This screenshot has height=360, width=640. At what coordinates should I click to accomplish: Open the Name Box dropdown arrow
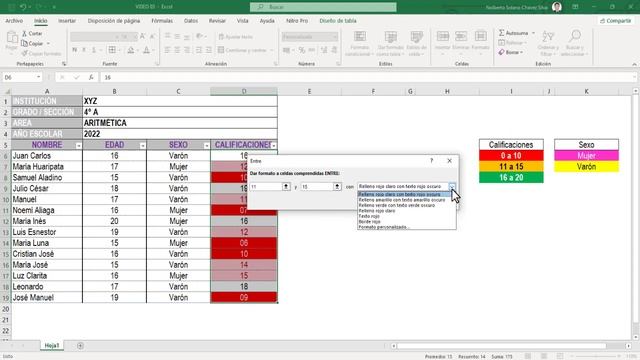38,77
